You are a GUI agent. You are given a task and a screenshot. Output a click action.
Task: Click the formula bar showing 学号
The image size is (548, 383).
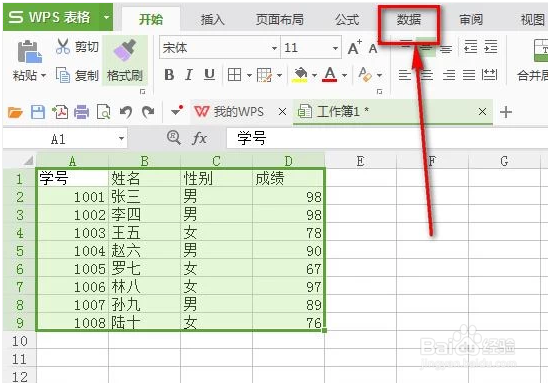click(x=387, y=138)
